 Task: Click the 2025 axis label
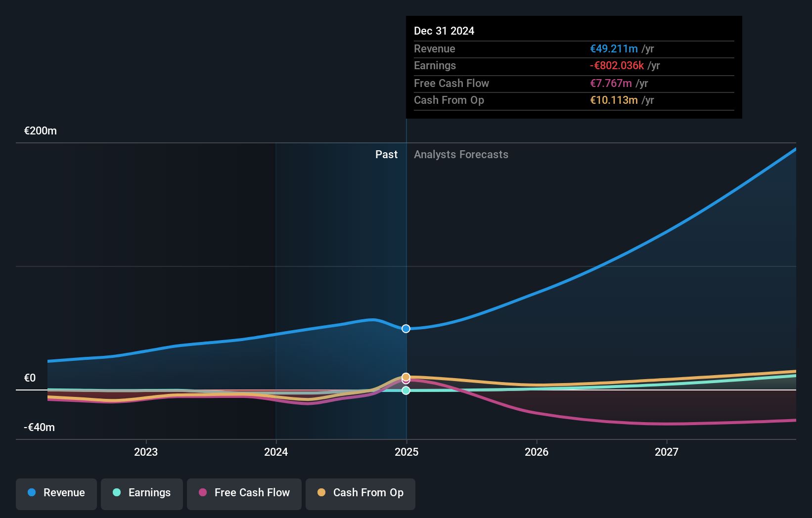click(x=406, y=451)
